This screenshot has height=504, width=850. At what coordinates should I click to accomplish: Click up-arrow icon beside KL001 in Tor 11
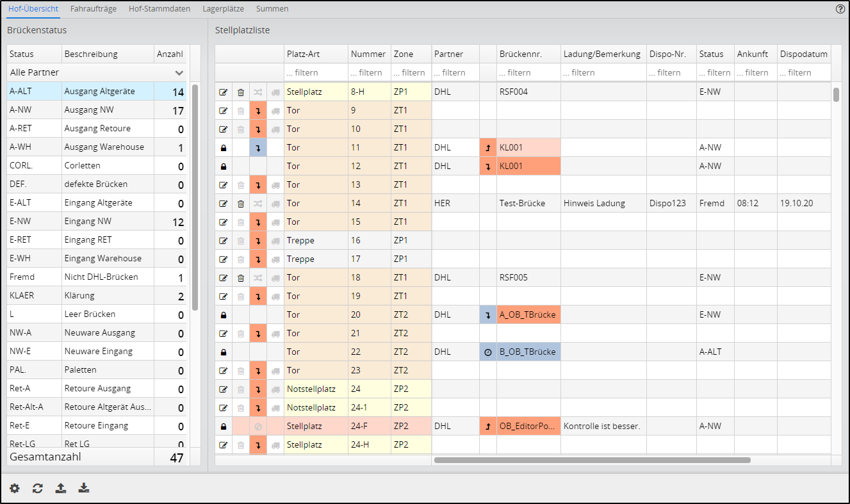[488, 148]
